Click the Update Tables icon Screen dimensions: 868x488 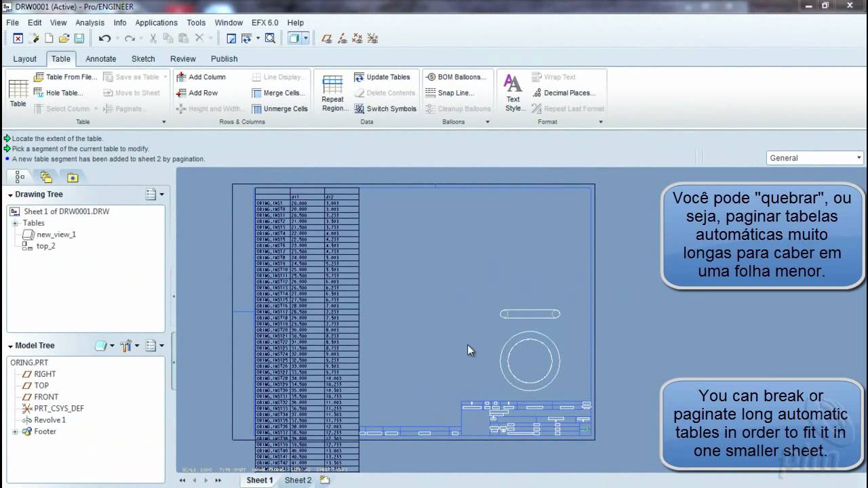point(359,77)
